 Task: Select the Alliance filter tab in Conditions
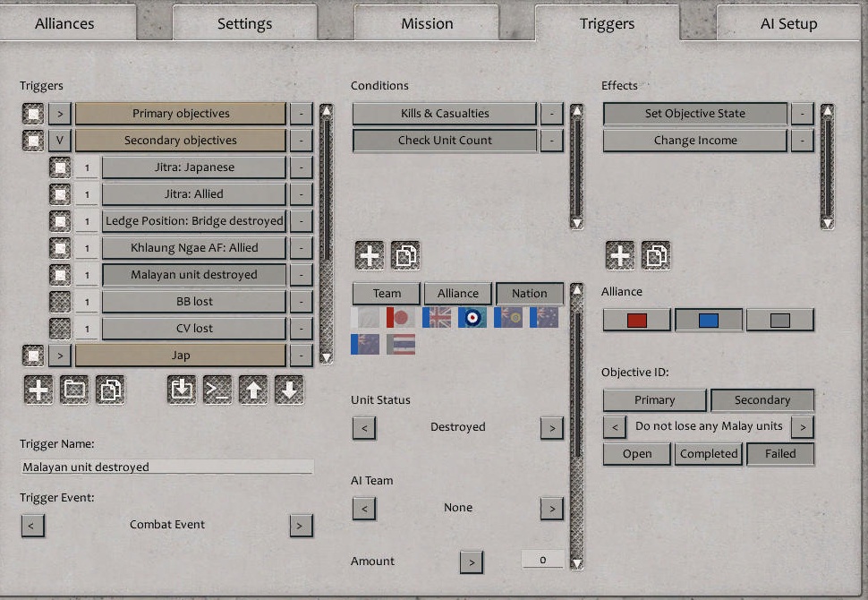tap(458, 294)
